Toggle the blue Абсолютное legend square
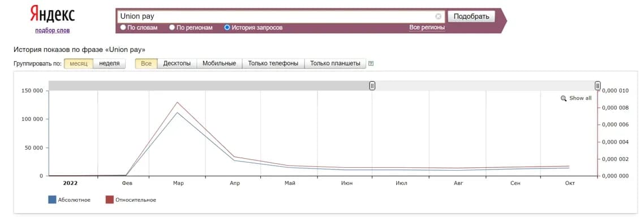The width and height of the screenshot is (644, 217). pyautogui.click(x=52, y=200)
